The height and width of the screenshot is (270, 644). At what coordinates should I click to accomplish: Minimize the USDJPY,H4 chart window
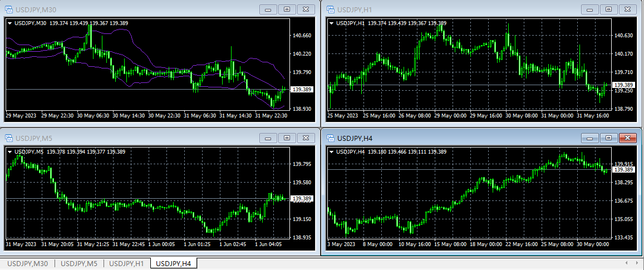[x=590, y=138]
